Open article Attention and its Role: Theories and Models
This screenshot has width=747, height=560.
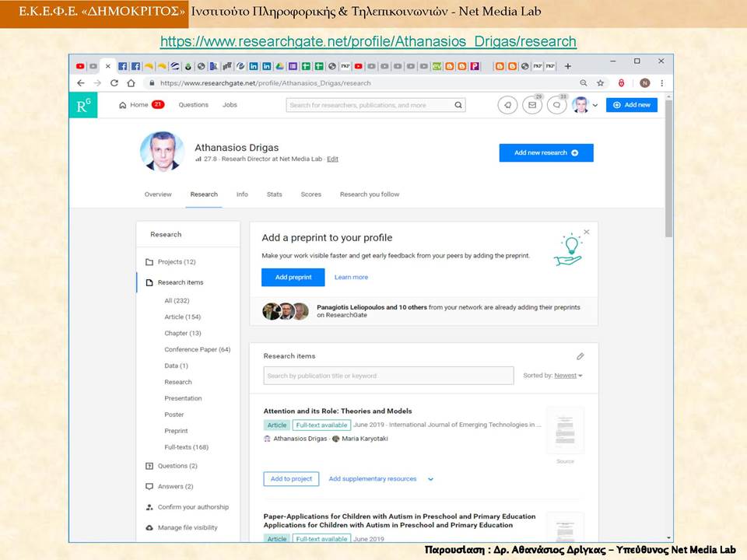338,411
